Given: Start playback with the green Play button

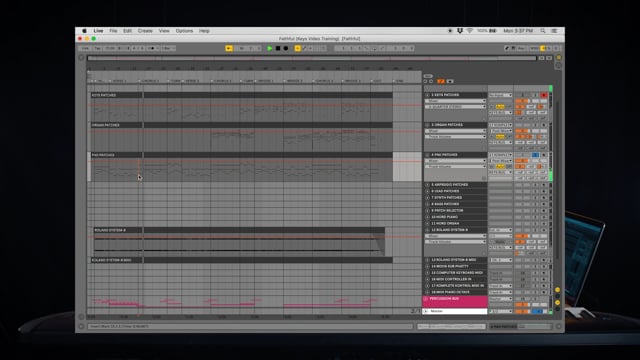Looking at the screenshot, I should pyautogui.click(x=269, y=48).
